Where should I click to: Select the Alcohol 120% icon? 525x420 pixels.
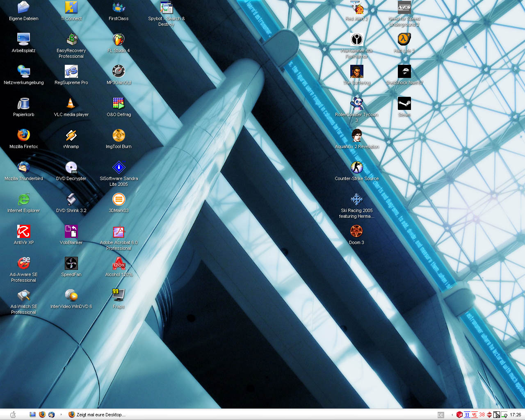119,263
